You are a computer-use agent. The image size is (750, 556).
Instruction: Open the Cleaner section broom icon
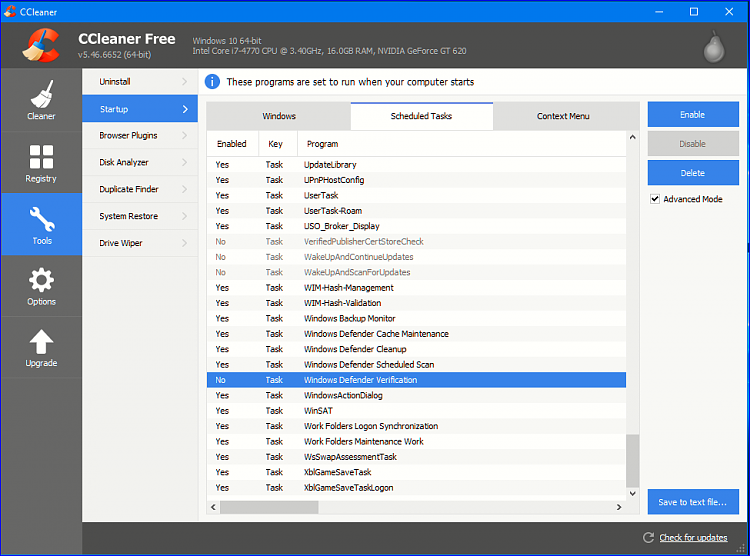[x=41, y=94]
